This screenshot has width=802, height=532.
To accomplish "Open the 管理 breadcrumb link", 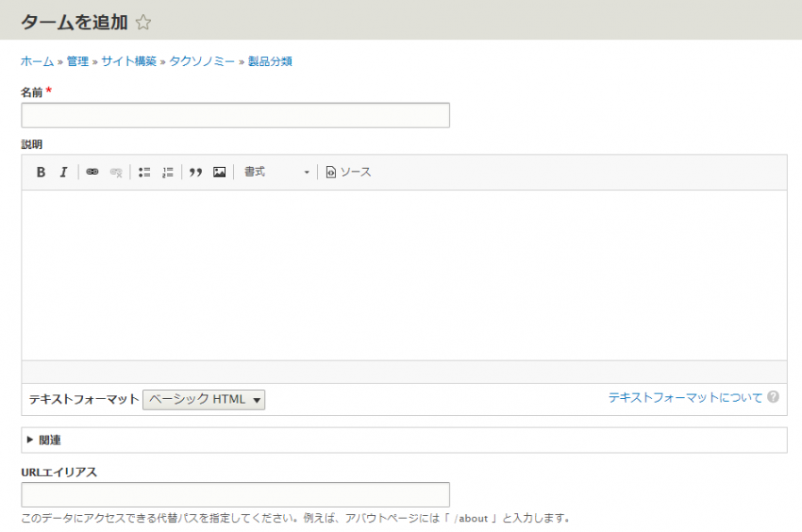I will [x=77, y=61].
